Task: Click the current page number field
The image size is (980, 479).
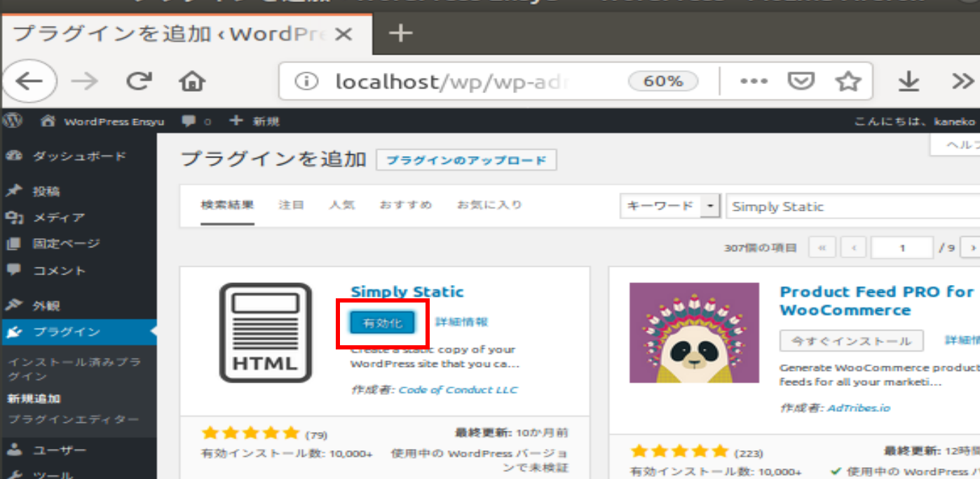Action: point(902,248)
